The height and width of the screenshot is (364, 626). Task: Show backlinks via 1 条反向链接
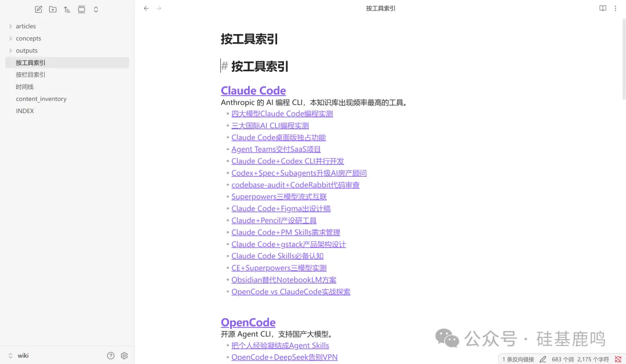(x=518, y=359)
